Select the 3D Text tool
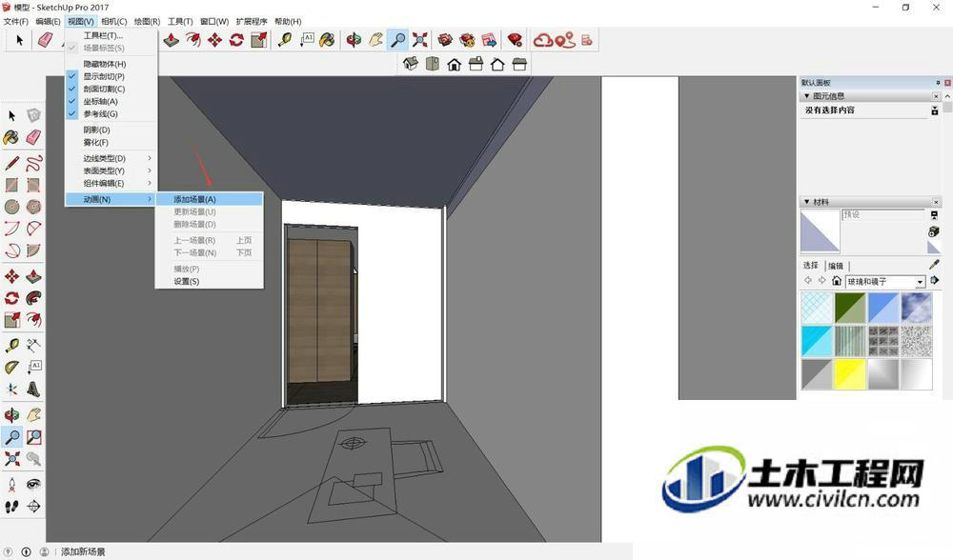This screenshot has height=560, width=953. click(34, 389)
